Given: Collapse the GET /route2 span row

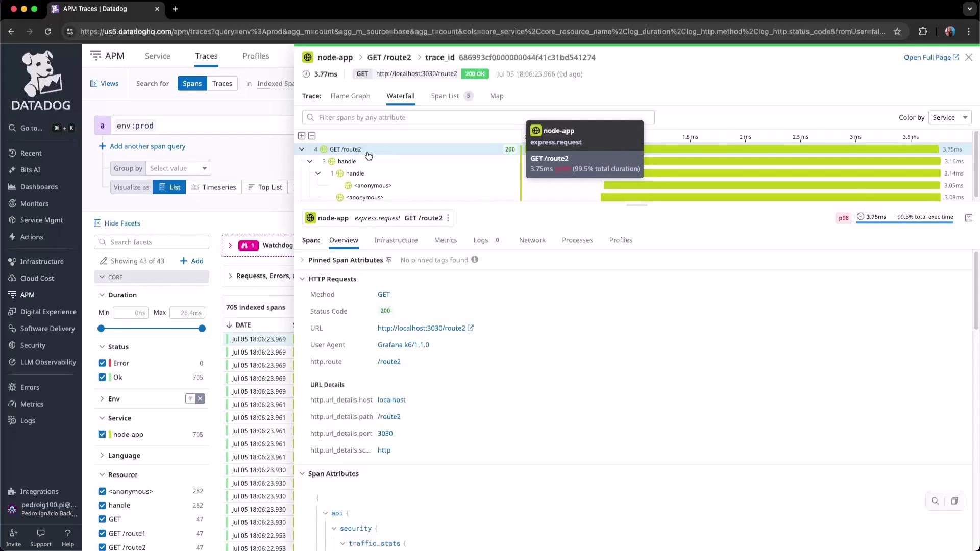Looking at the screenshot, I should tap(302, 149).
